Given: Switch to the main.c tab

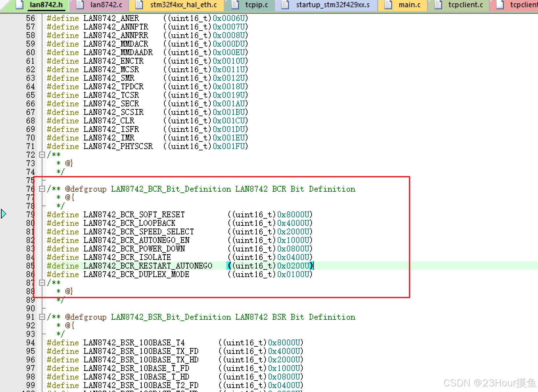Looking at the screenshot, I should tap(409, 5).
